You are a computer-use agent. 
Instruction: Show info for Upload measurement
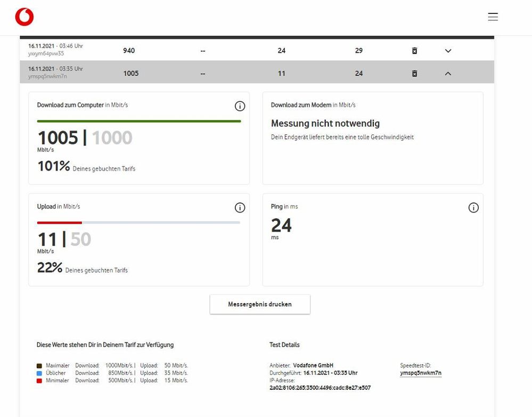point(240,207)
